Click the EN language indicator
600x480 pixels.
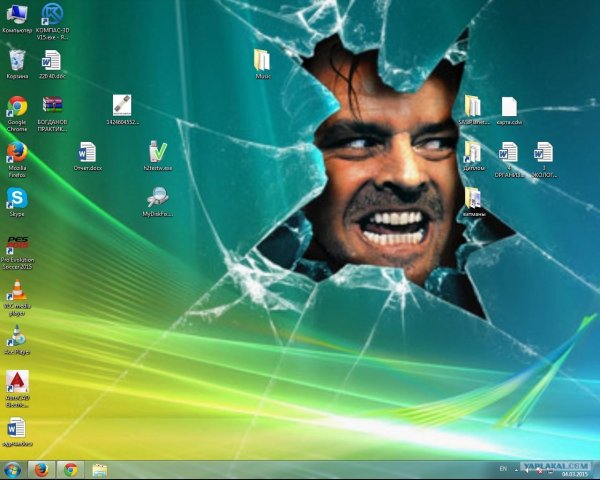pos(503,469)
